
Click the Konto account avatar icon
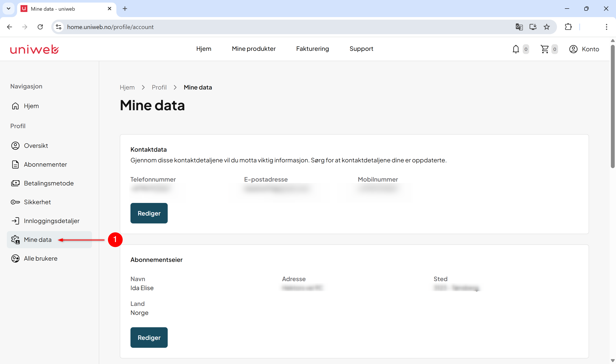pyautogui.click(x=573, y=49)
